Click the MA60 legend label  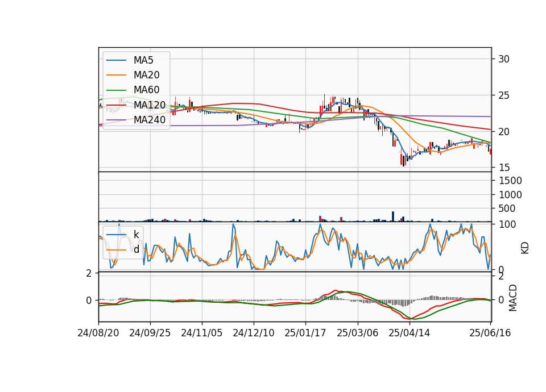point(147,90)
